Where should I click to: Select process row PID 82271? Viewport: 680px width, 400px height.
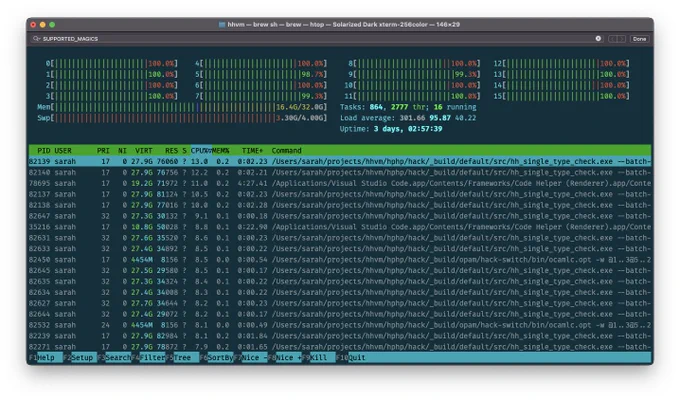(x=340, y=347)
